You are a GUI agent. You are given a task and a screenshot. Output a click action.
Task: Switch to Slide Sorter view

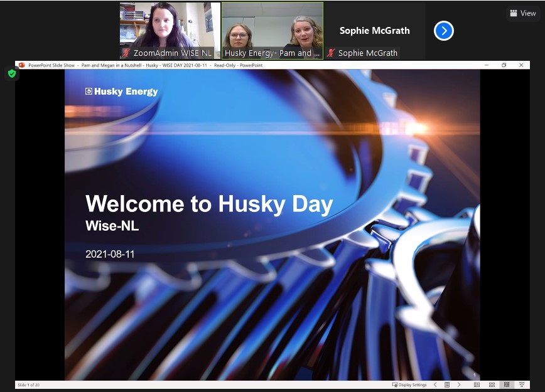pyautogui.click(x=491, y=384)
